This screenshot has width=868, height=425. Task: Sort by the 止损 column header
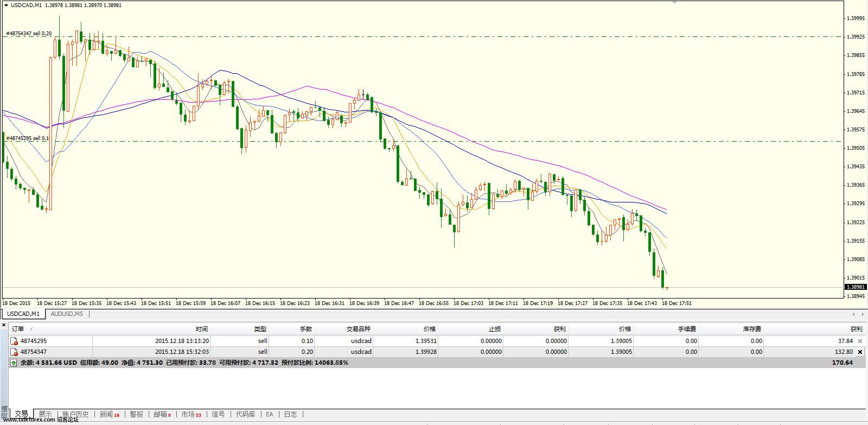(471, 329)
